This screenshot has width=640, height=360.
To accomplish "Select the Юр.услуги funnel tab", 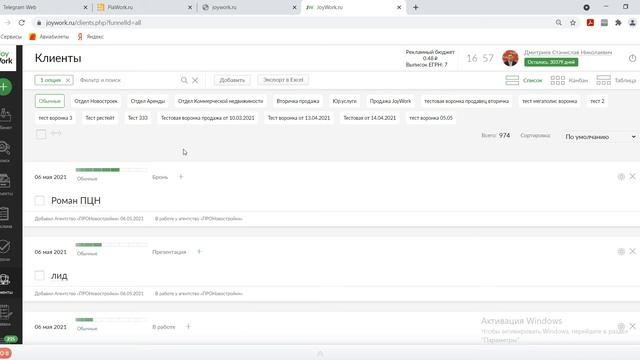I will point(344,101).
